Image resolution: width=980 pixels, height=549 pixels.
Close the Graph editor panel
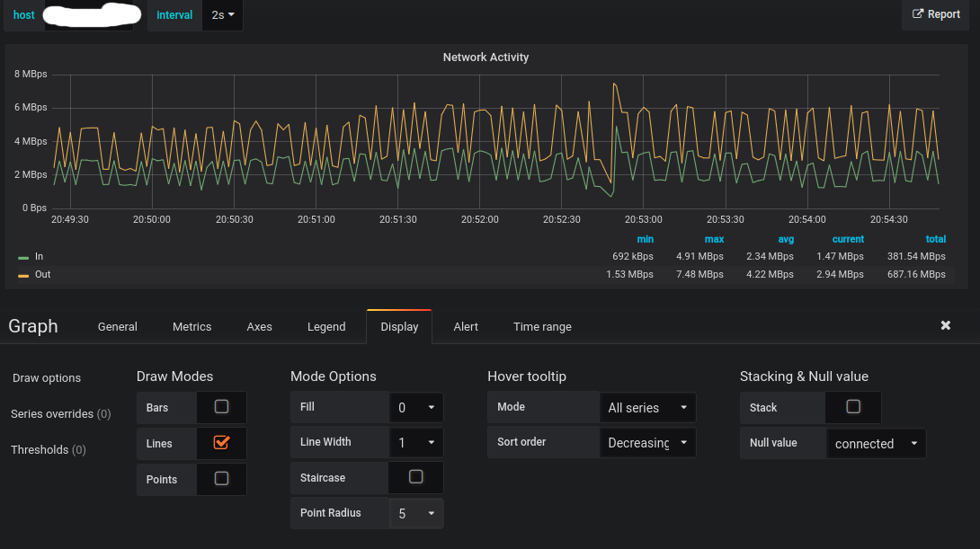(946, 325)
